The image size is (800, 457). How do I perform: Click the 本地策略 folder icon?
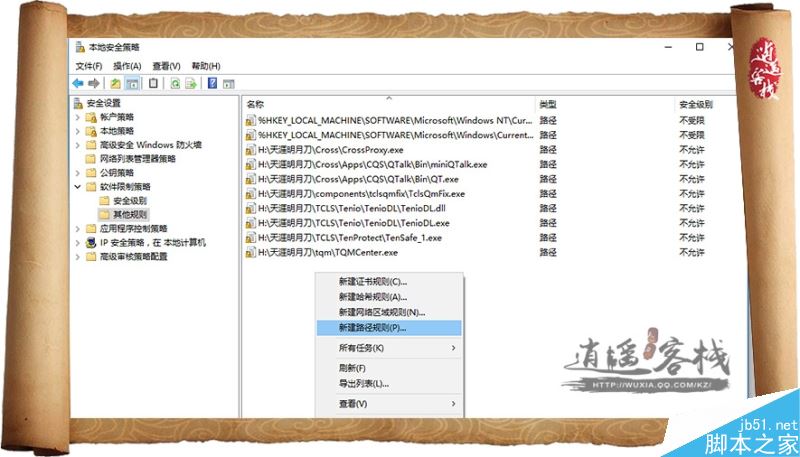91,131
